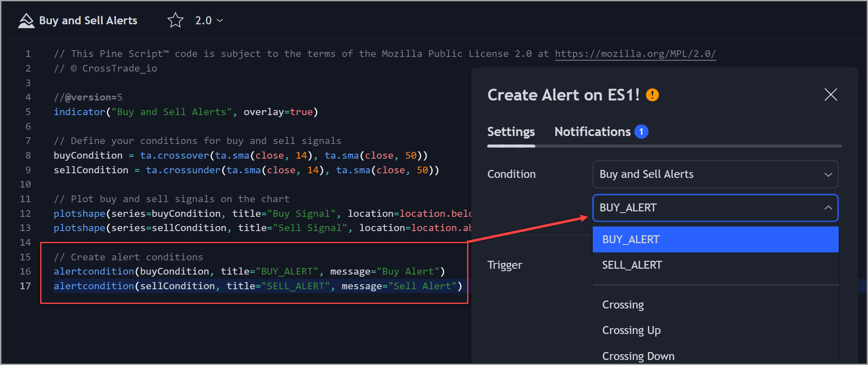Switch to the Notifications tab
The height and width of the screenshot is (365, 868).
592,132
